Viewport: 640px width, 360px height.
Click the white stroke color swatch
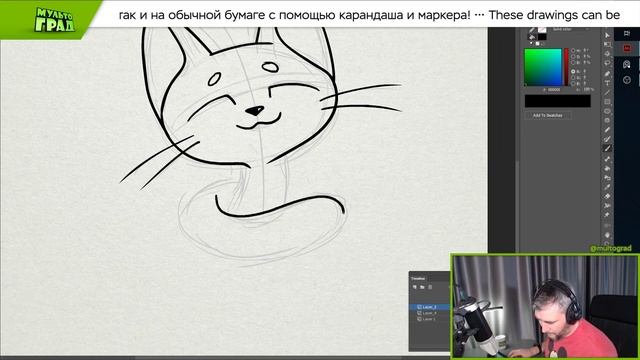click(542, 30)
